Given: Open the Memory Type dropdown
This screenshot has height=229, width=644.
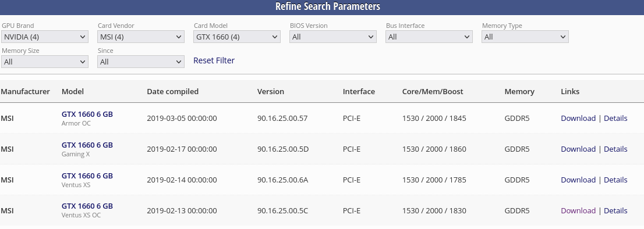Looking at the screenshot, I should [x=525, y=37].
